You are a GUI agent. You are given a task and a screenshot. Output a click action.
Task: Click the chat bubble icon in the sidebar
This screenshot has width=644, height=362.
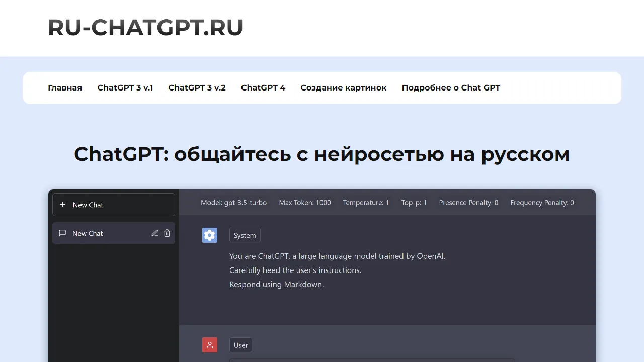click(62, 233)
